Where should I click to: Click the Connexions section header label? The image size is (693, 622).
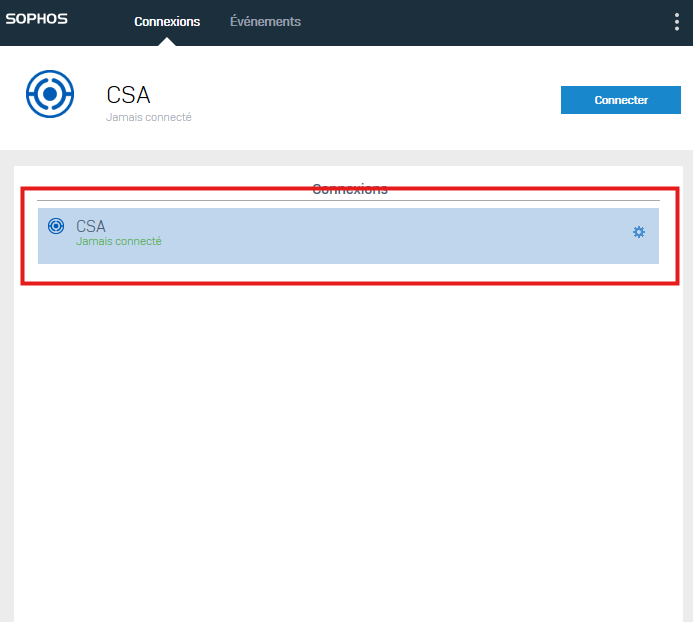click(350, 189)
